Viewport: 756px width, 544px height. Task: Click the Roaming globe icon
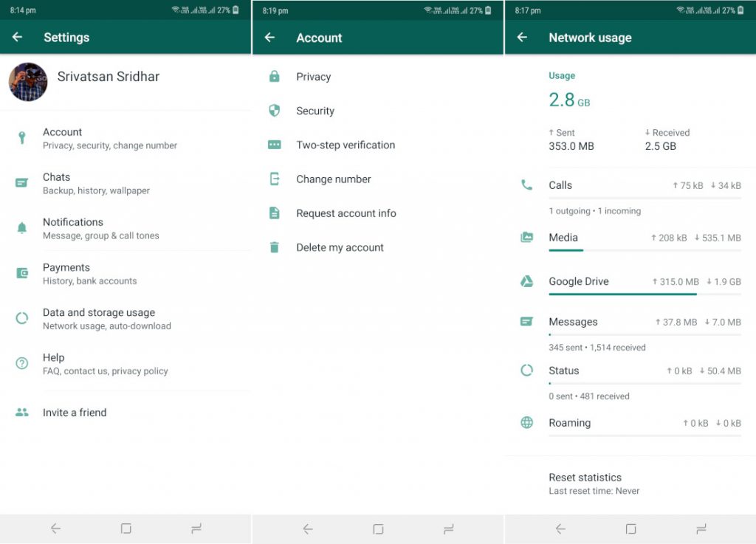pos(526,422)
